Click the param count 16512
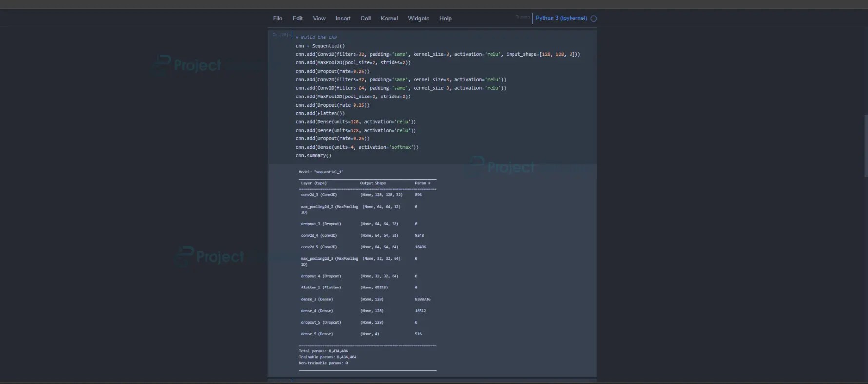The width and height of the screenshot is (868, 384). 420,311
